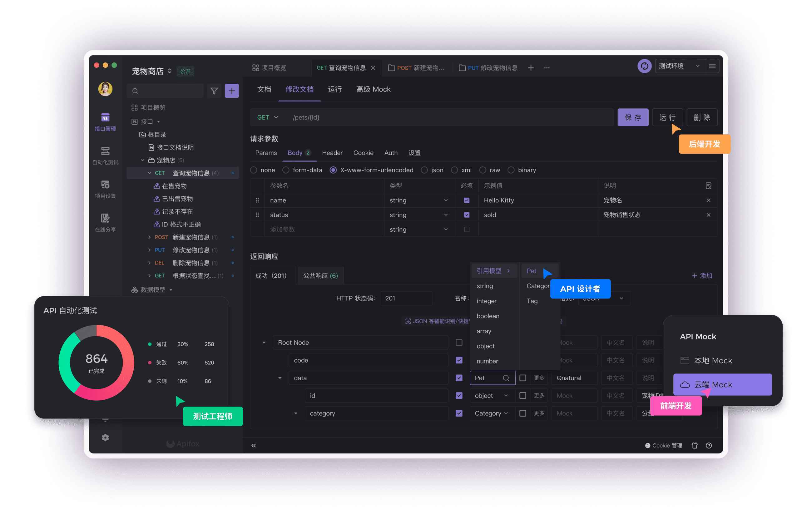Select the json body format radio button

click(424, 170)
